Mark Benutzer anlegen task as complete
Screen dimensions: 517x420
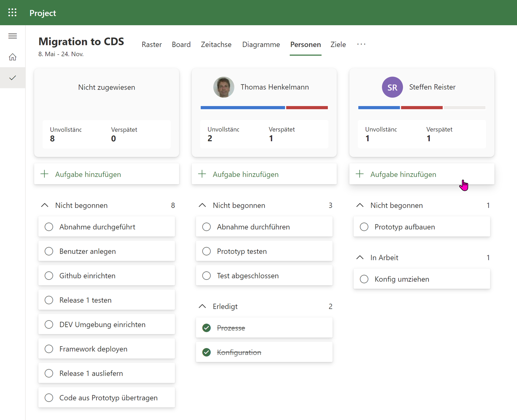point(49,251)
